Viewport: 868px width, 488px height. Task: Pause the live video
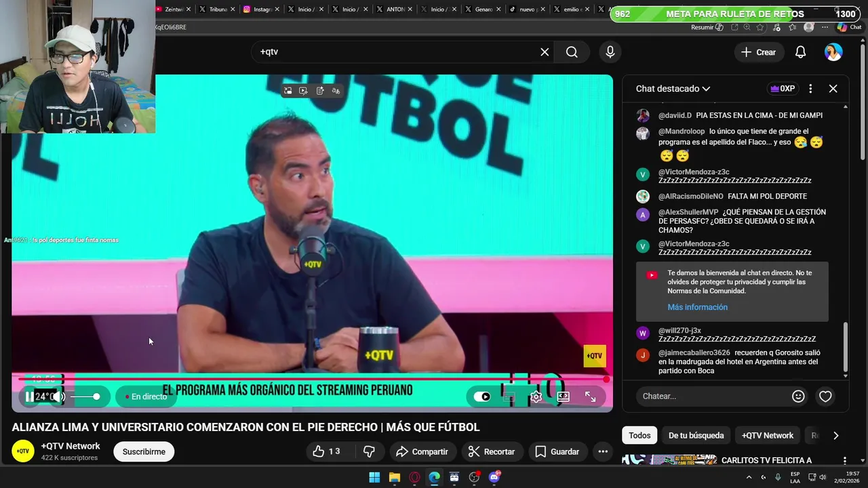pyautogui.click(x=29, y=396)
